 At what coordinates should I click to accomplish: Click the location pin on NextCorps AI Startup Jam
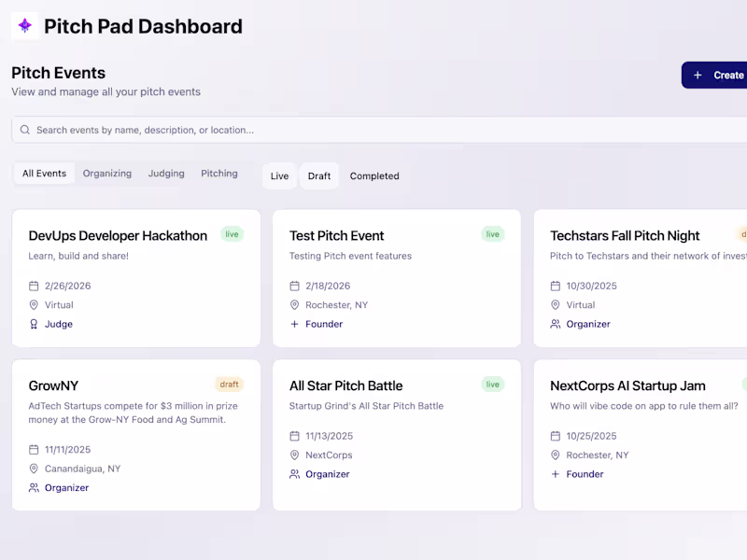point(556,455)
